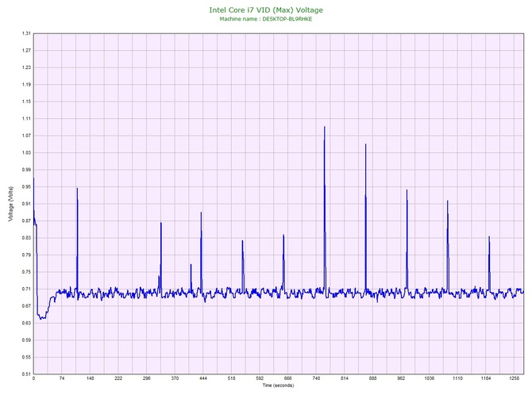The width and height of the screenshot is (532, 399).
Task: Click the 1036 x-axis tick value
Action: (430, 378)
